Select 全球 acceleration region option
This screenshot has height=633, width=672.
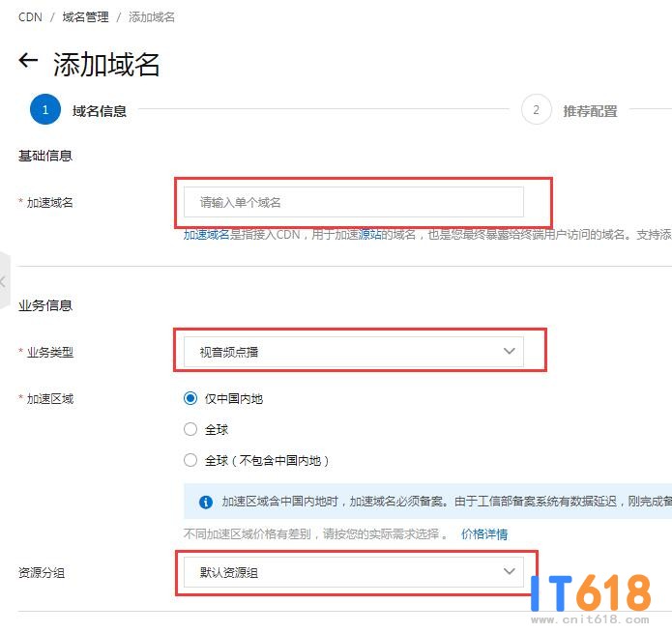pyautogui.click(x=190, y=429)
